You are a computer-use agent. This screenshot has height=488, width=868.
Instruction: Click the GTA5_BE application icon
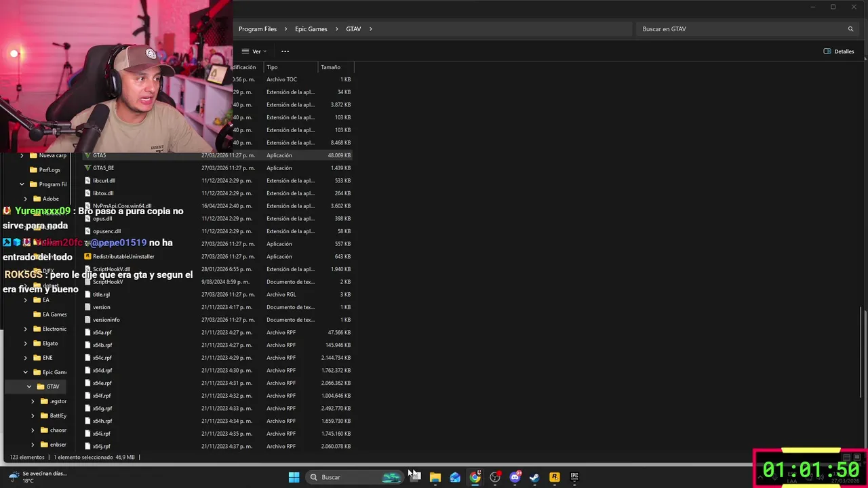tap(87, 168)
